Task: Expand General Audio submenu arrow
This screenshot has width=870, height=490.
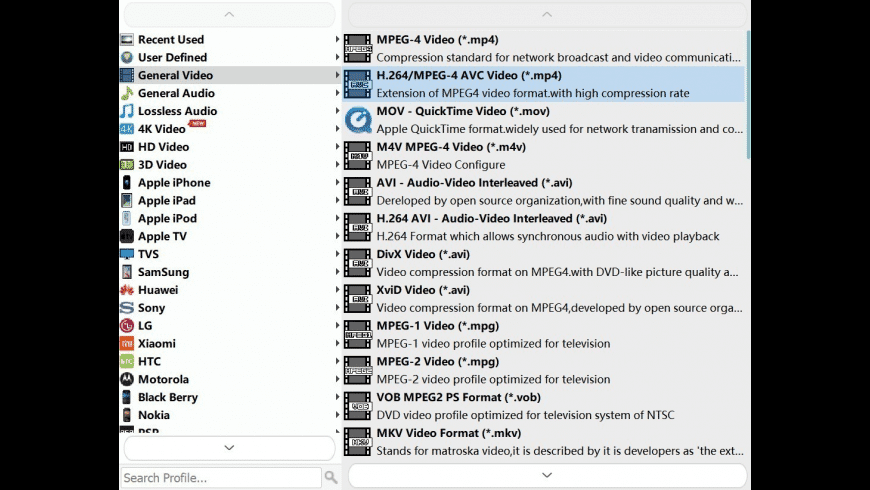Action: [x=337, y=93]
